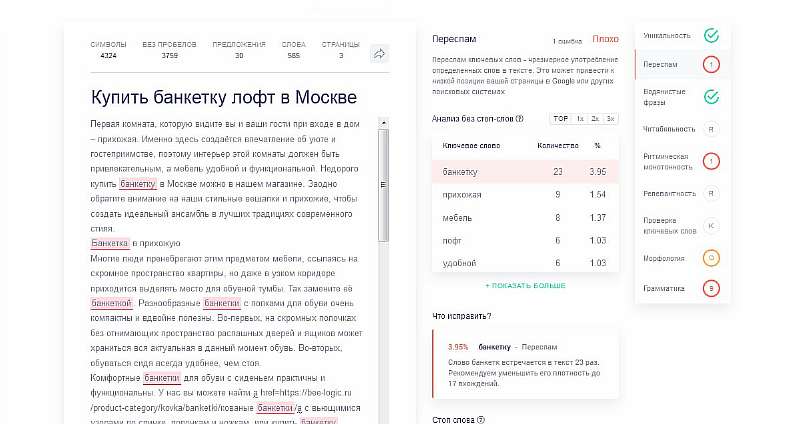
Task: Sort by Количество column header
Action: [x=558, y=146]
